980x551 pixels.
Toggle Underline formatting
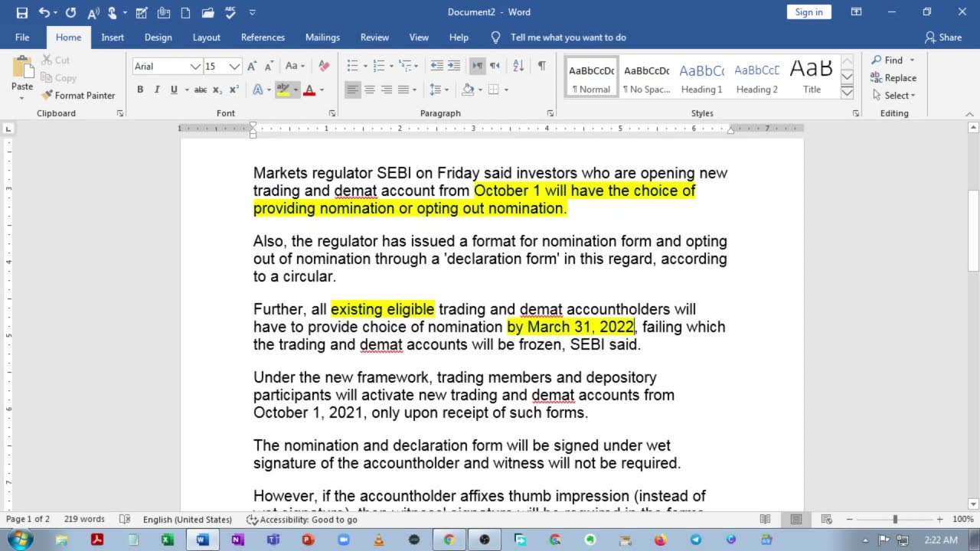point(174,90)
